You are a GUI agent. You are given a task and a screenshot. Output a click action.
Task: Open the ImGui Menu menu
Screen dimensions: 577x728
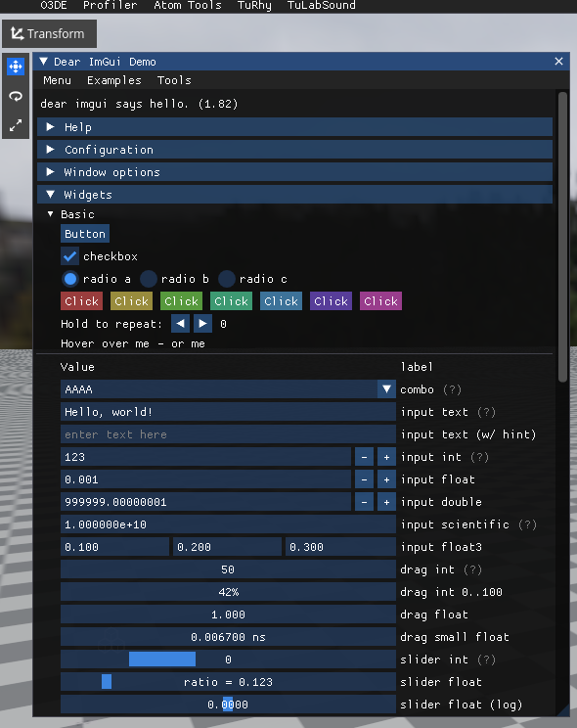[x=57, y=80]
